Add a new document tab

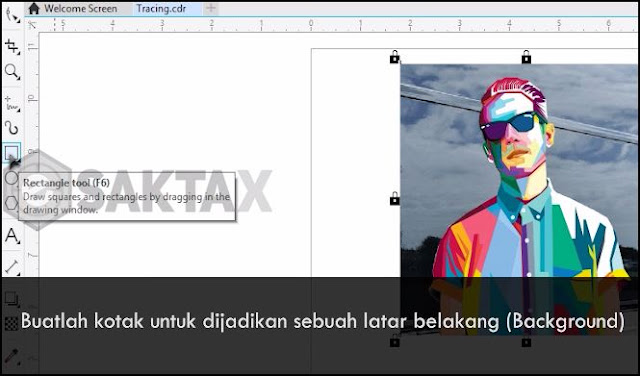(211, 8)
